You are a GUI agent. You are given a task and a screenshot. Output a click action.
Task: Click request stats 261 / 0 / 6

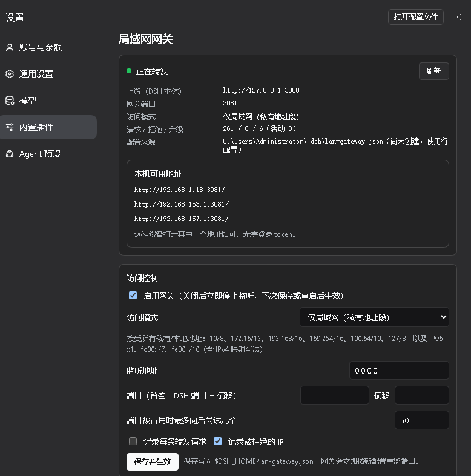[260, 129]
